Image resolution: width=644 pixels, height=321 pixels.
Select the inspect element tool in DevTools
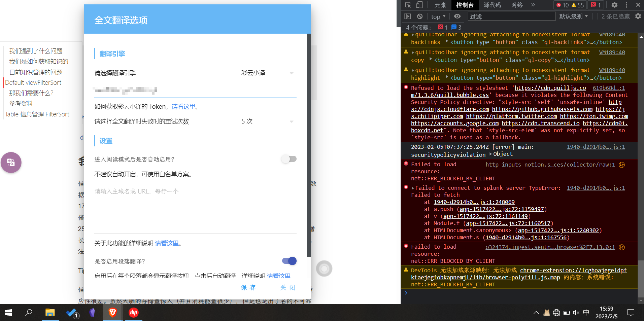409,5
